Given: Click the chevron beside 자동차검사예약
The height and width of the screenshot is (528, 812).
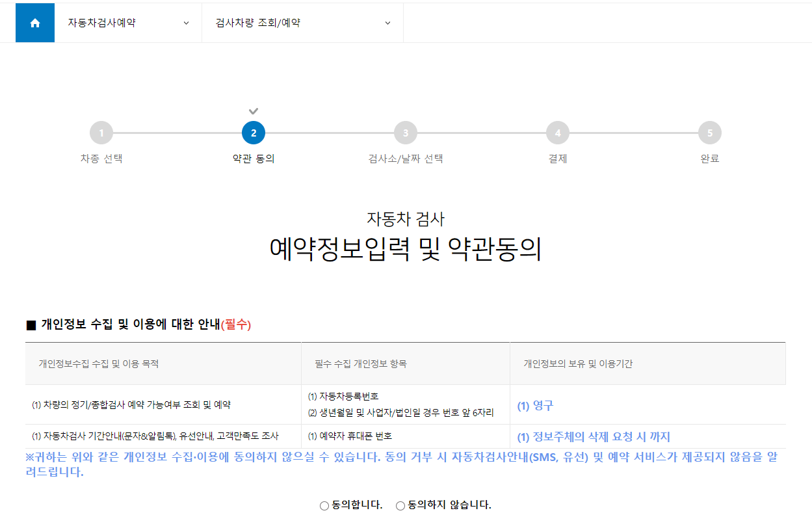Looking at the screenshot, I should pos(187,22).
